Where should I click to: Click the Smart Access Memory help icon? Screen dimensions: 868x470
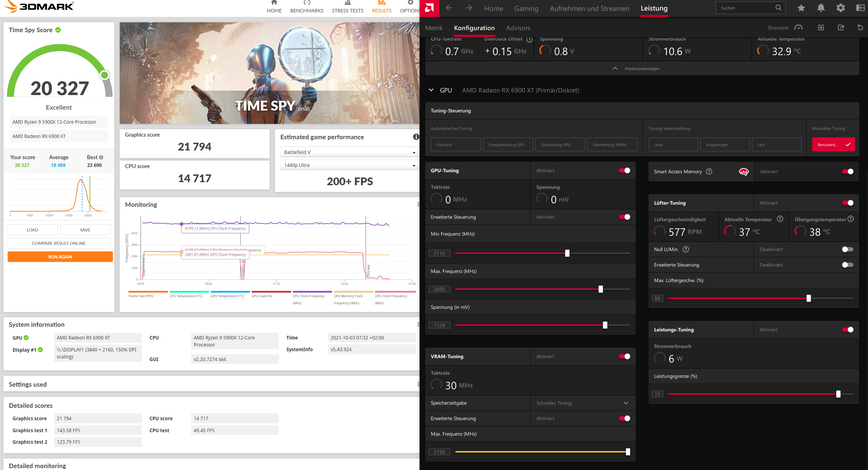point(709,171)
